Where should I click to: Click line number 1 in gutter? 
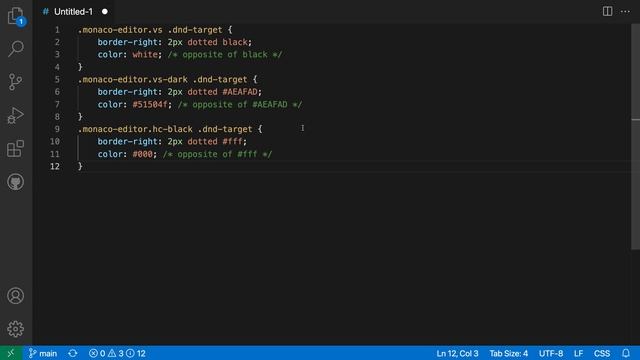[57, 30]
